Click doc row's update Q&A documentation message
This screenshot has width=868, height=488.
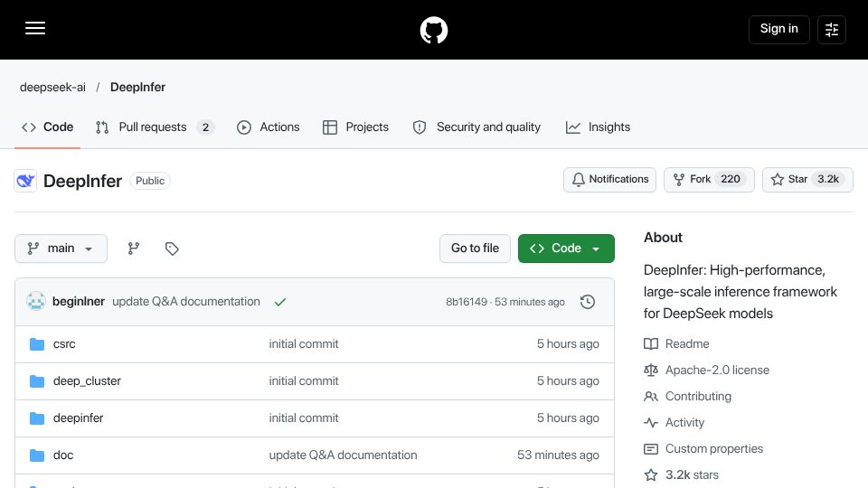click(x=344, y=455)
